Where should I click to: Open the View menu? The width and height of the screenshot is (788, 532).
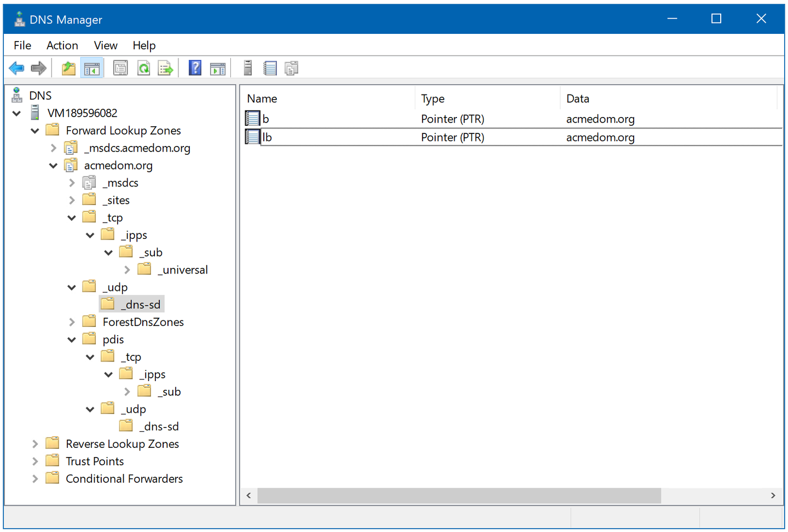pyautogui.click(x=105, y=45)
